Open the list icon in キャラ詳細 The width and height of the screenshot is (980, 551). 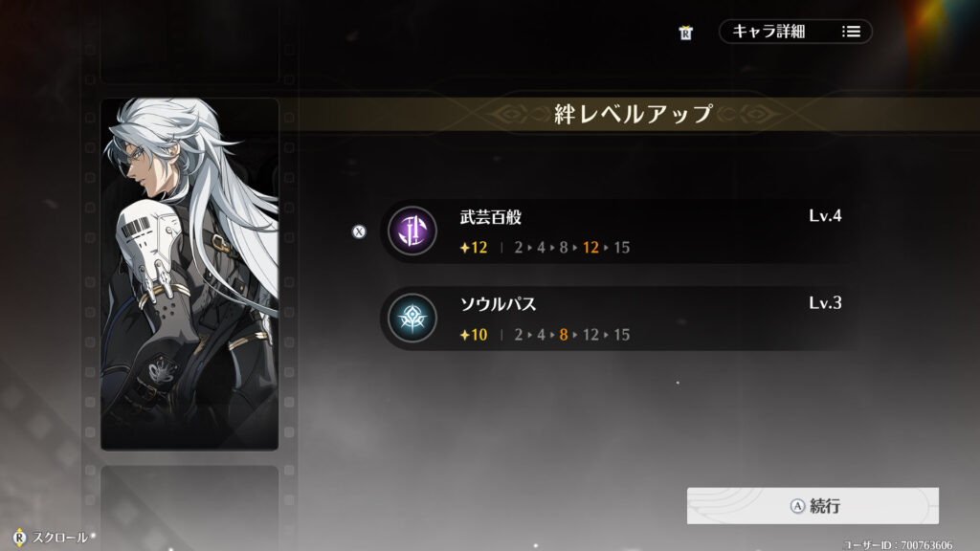pos(851,32)
